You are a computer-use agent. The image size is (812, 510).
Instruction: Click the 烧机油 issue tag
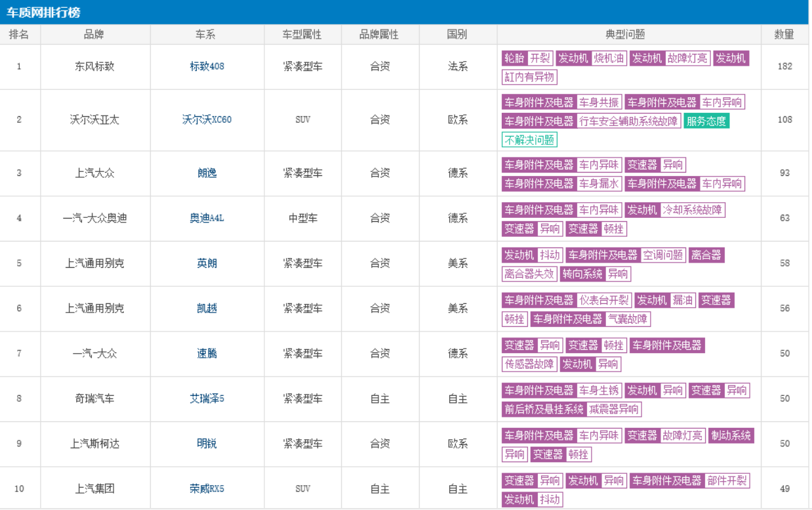[609, 58]
